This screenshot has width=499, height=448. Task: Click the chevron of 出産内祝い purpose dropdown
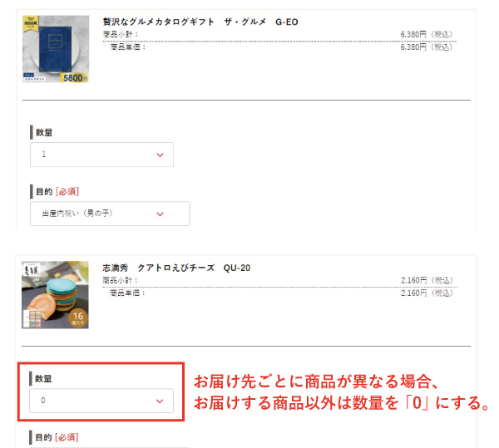click(x=160, y=214)
